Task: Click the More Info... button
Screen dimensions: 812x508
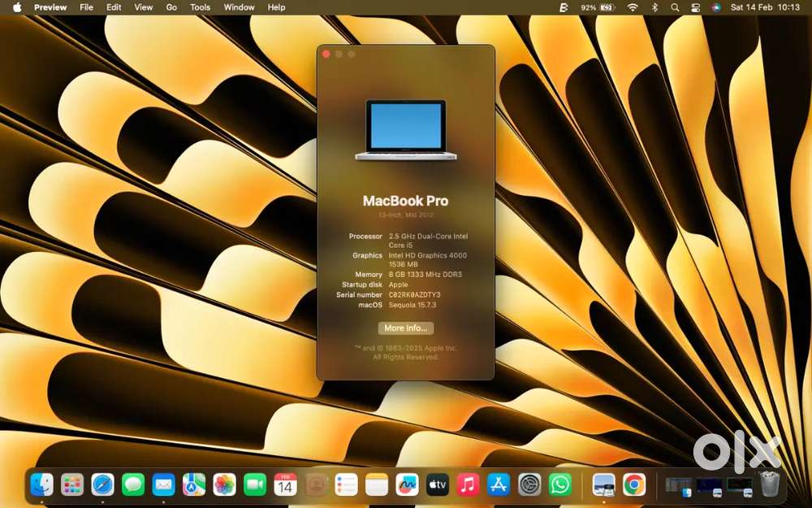Action: click(x=405, y=328)
